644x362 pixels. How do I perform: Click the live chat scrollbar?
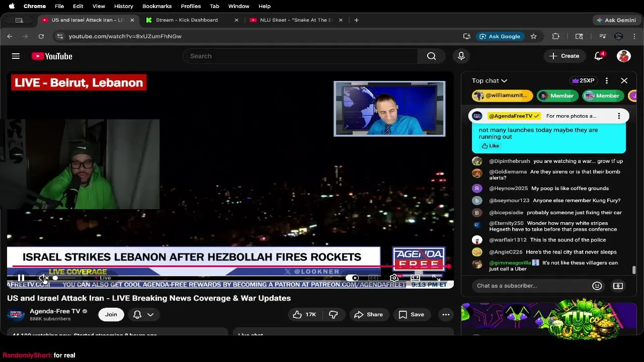pos(634,270)
